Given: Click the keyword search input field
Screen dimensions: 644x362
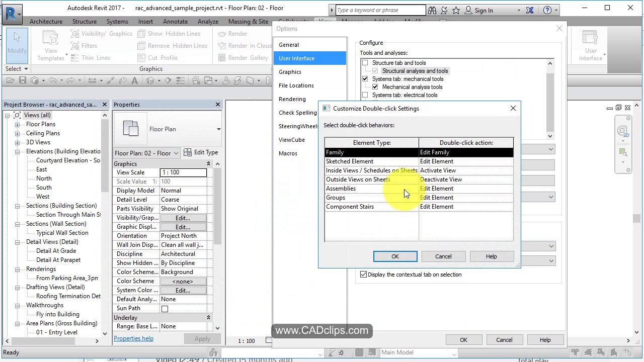Looking at the screenshot, I should click(380, 10).
